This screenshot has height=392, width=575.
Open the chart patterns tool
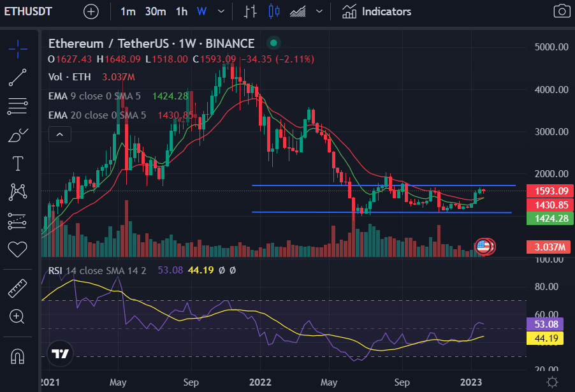pyautogui.click(x=18, y=192)
